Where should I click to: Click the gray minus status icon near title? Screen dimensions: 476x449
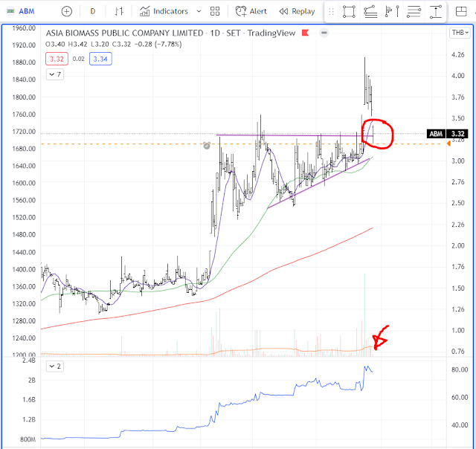[324, 33]
